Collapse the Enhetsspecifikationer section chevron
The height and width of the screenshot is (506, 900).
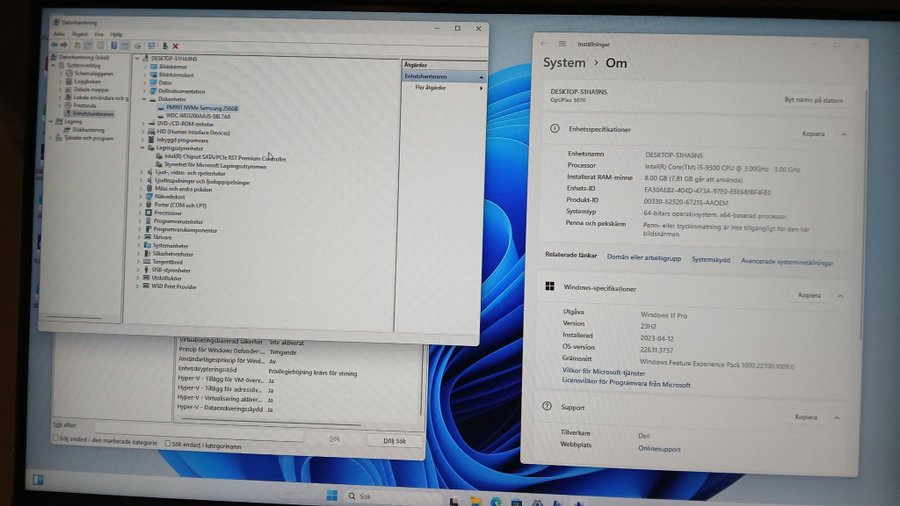click(x=843, y=133)
